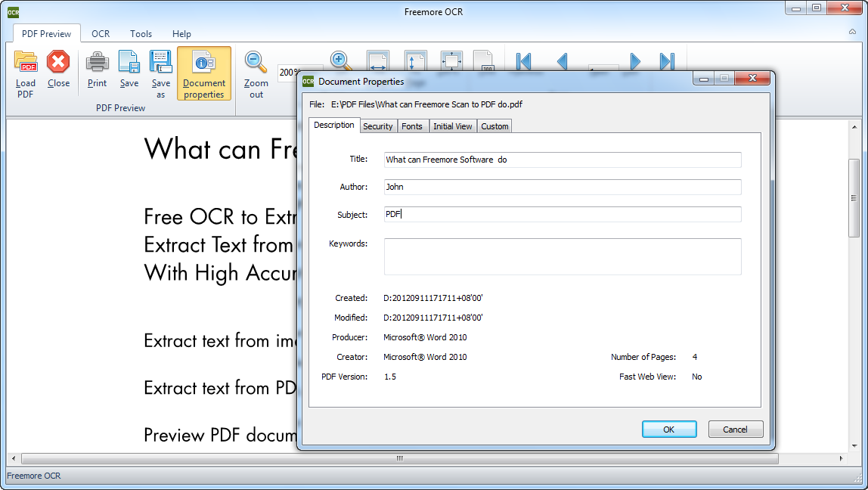Select the file path text ending 'do.pdf'
Image resolution: width=868 pixels, height=490 pixels.
click(426, 104)
